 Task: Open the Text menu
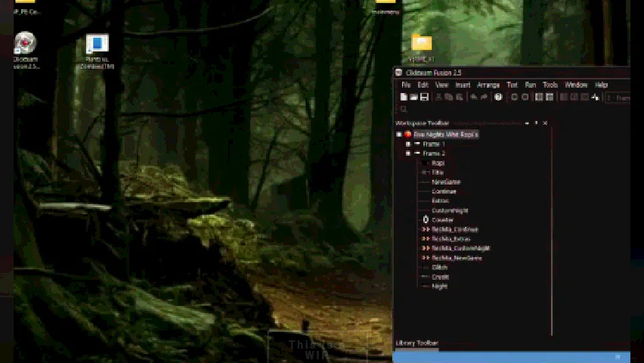click(512, 85)
